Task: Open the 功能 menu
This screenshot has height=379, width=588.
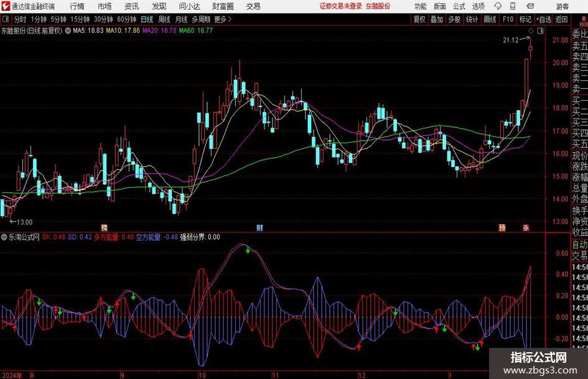Action: (421, 6)
